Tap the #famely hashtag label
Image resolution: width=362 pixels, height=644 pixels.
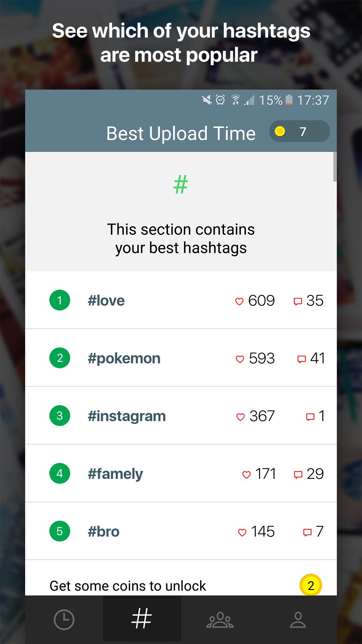click(115, 474)
